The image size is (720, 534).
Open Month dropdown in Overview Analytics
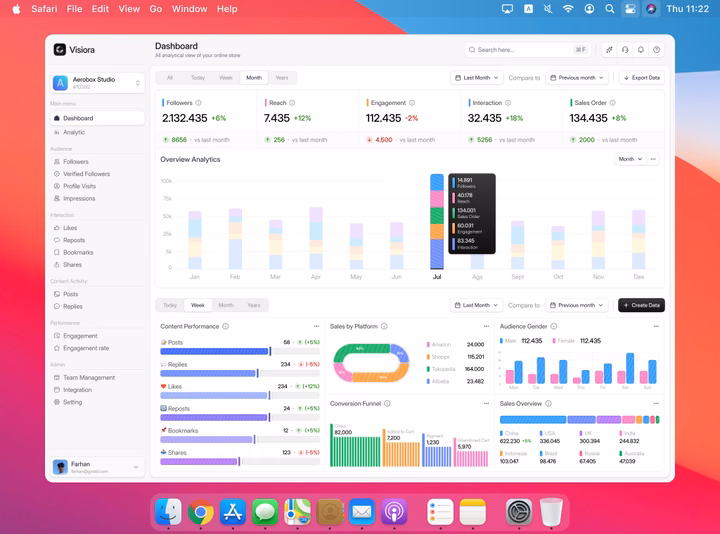[x=630, y=159]
